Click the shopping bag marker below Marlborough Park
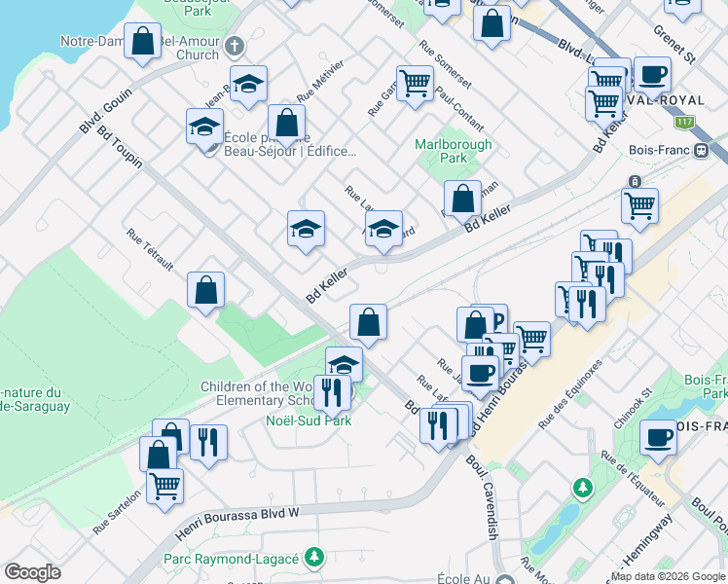Screen dimensions: 728x584 pyautogui.click(x=462, y=201)
